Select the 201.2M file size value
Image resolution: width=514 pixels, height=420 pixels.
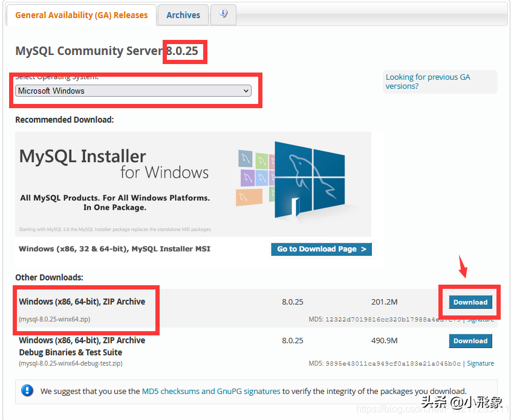pos(384,302)
